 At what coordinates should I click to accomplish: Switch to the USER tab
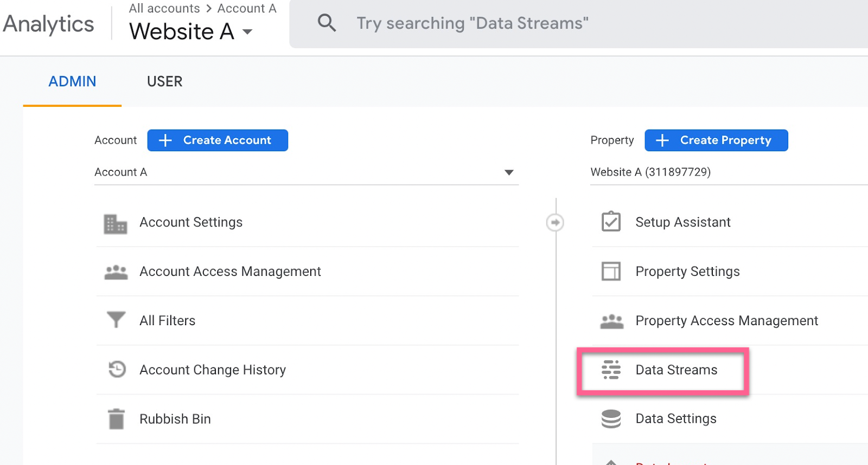click(x=164, y=82)
